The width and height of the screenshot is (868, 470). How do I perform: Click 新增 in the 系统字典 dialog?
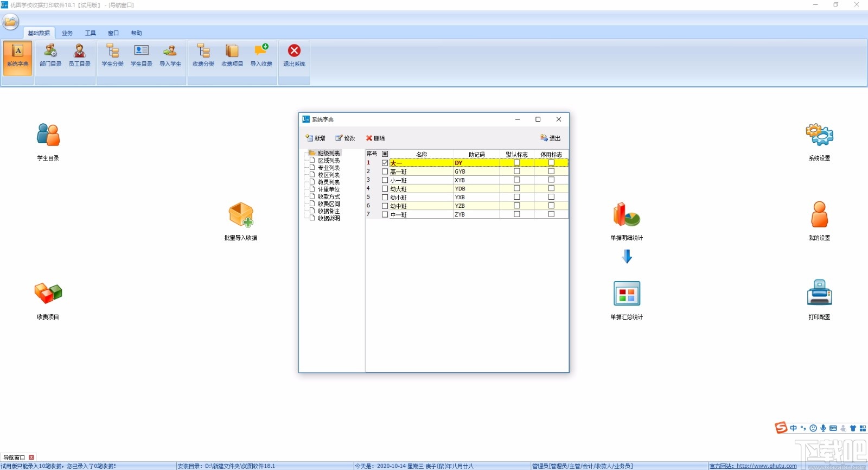coord(316,138)
